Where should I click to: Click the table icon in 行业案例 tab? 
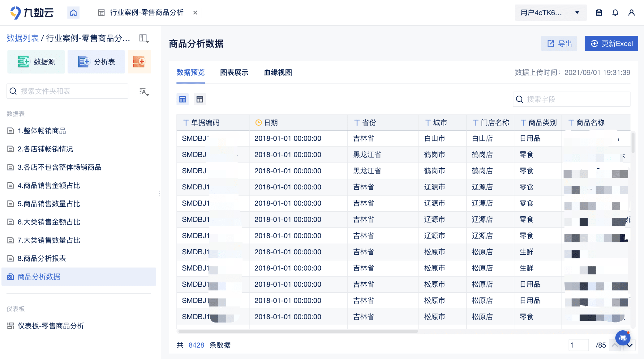coord(101,13)
